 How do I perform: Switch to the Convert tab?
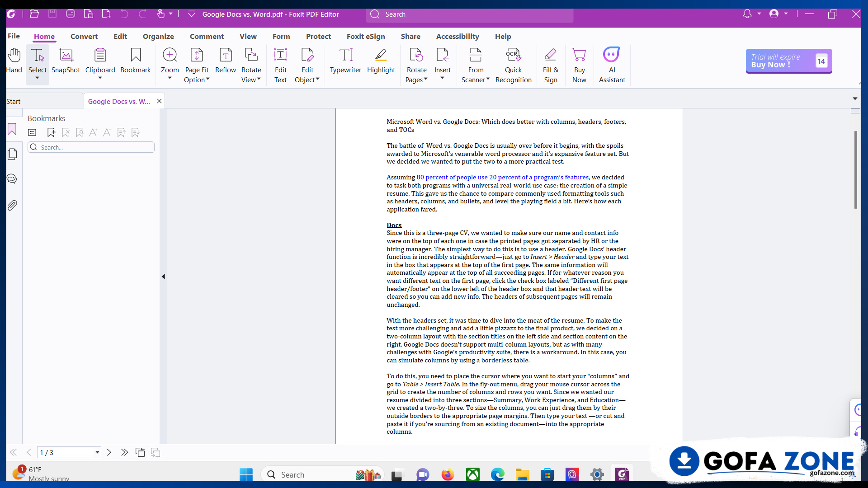coord(84,37)
